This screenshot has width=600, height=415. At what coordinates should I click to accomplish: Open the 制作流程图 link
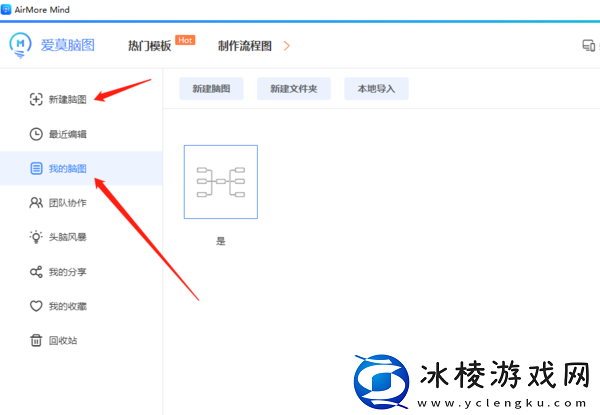245,46
